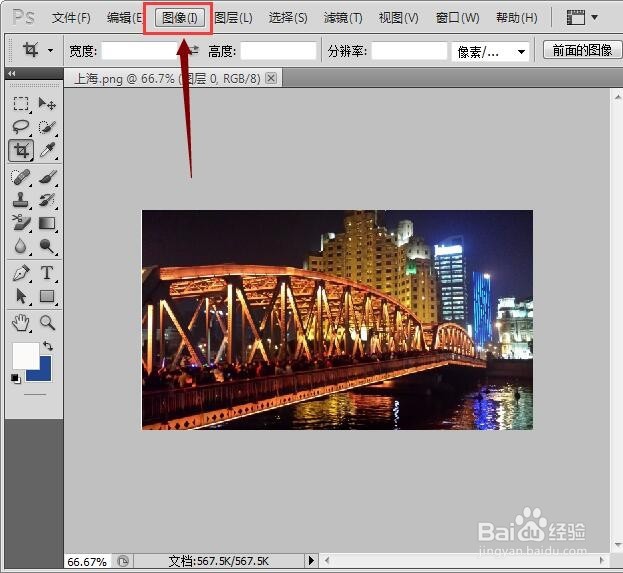Screen dimensions: 623x573
Task: Select the Rectangle shape tool
Action: click(x=47, y=296)
